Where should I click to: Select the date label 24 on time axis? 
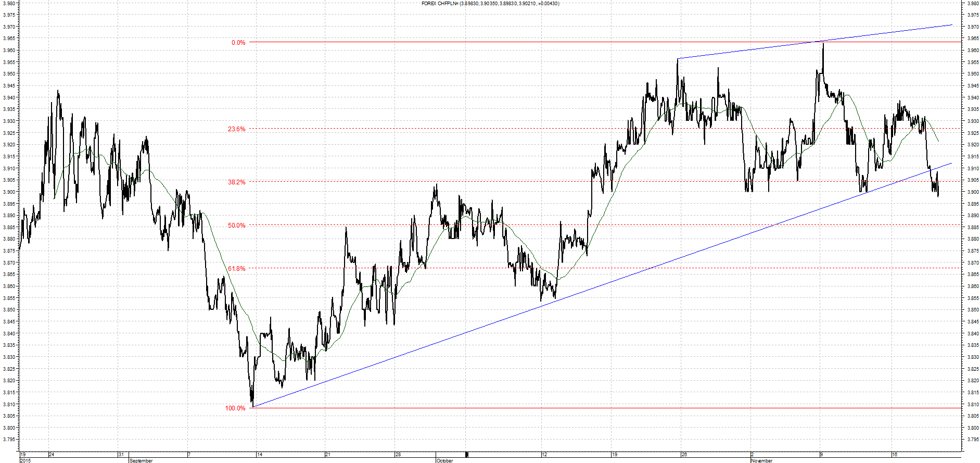[52, 455]
